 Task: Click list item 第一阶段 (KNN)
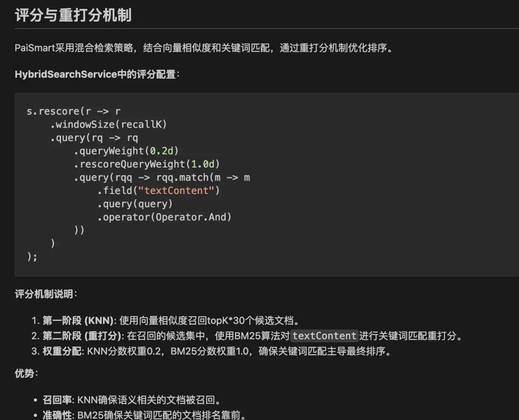pyautogui.click(x=166, y=321)
